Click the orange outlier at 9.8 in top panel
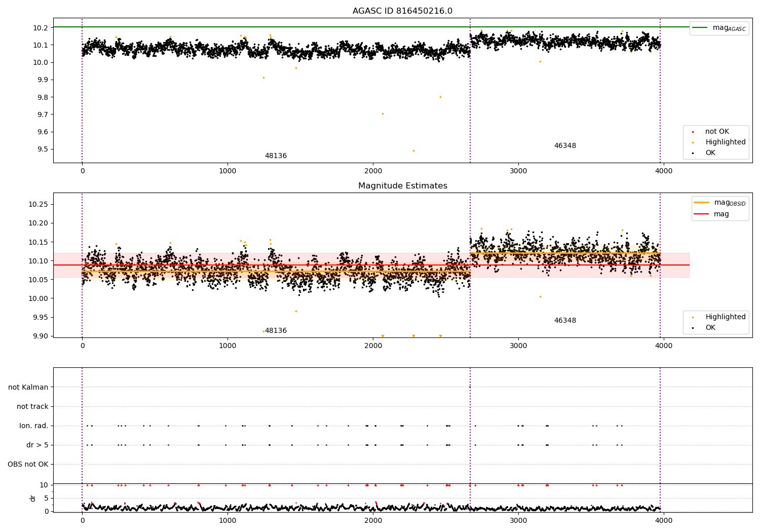760x532 pixels. pos(440,97)
